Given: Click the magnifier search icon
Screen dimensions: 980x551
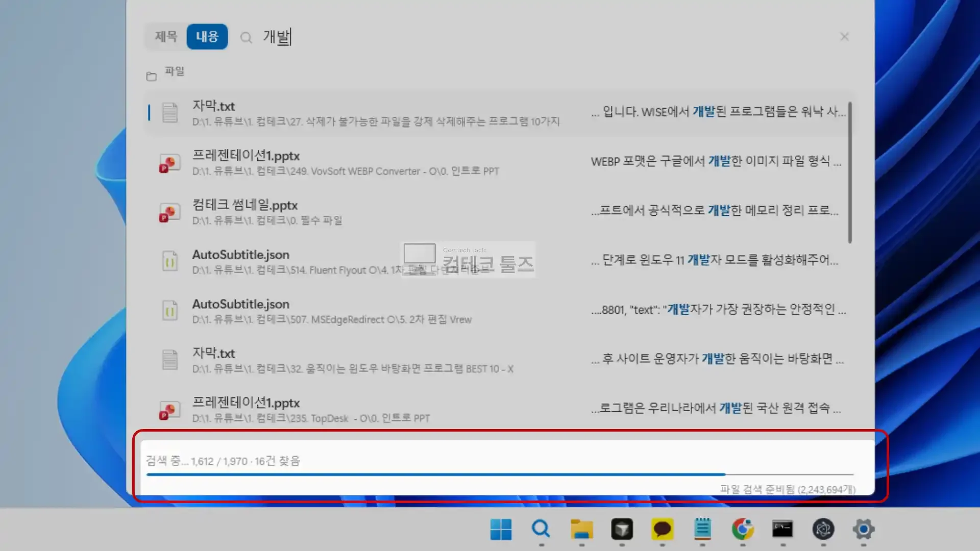Looking at the screenshot, I should click(x=246, y=38).
